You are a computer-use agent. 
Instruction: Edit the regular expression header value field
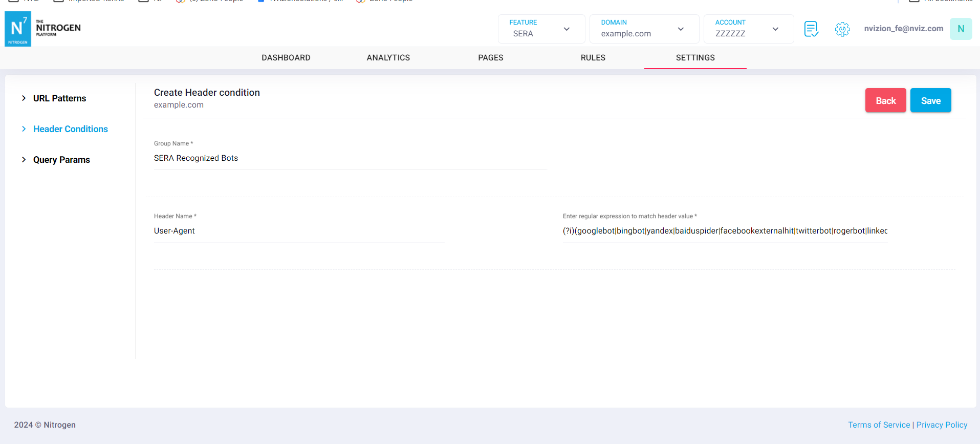(725, 231)
